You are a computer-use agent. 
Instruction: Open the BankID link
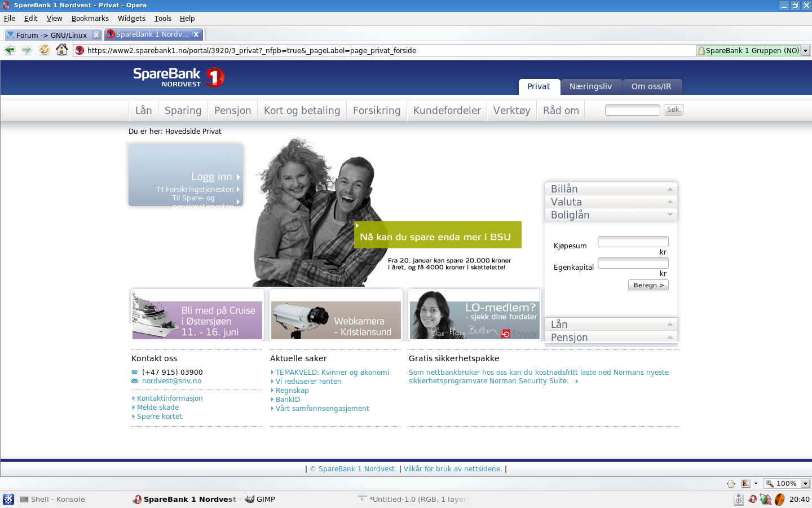tap(287, 400)
